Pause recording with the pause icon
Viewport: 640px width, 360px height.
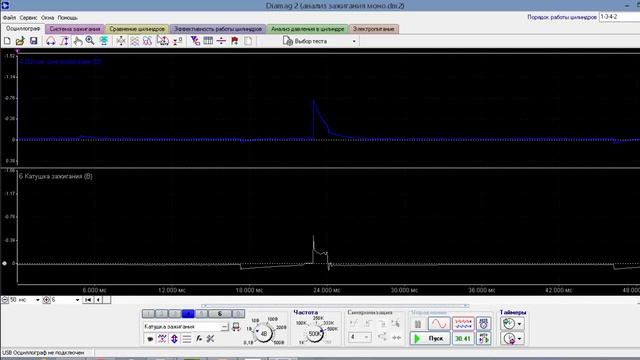point(418,324)
